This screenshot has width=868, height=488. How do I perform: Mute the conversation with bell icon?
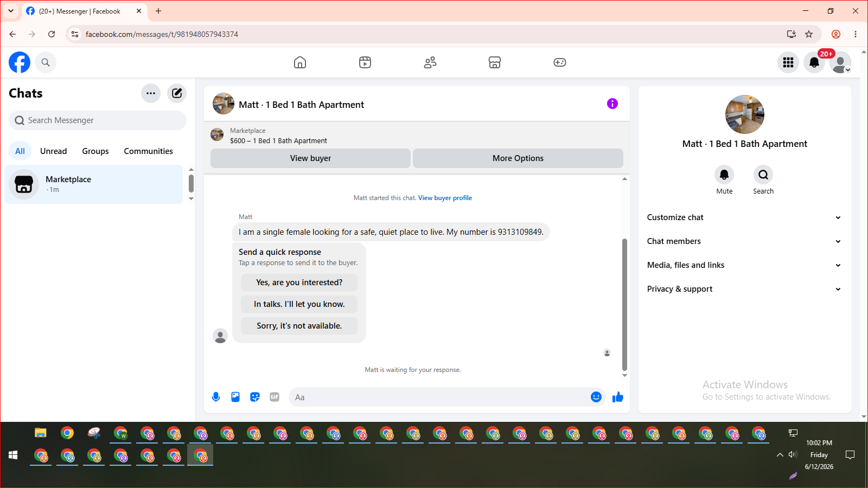tap(724, 175)
